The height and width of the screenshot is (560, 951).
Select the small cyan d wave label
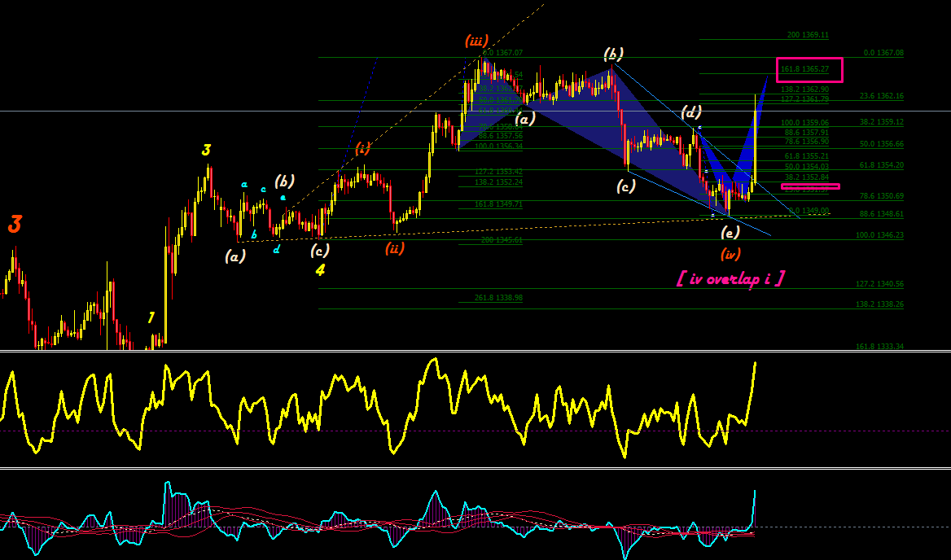[276, 248]
